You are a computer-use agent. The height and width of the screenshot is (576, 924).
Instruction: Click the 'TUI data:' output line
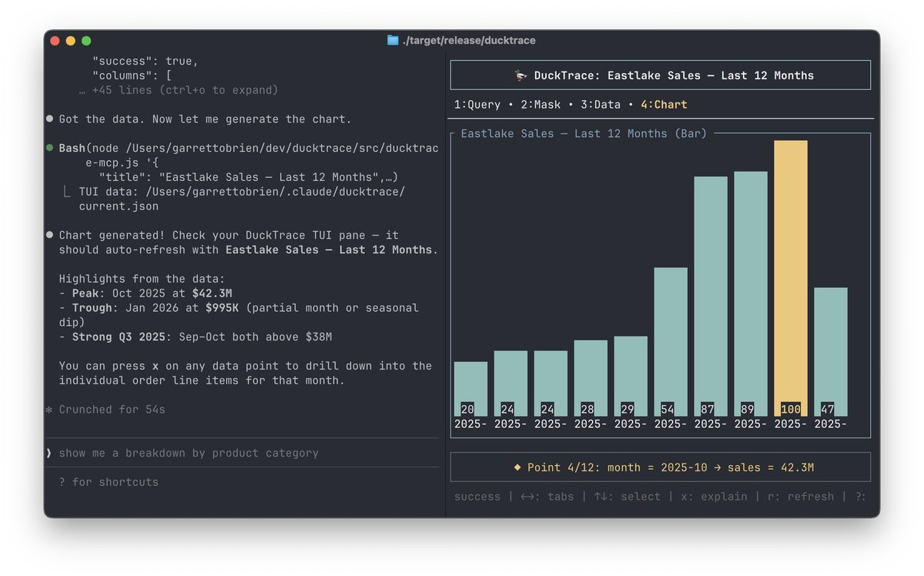point(242,192)
